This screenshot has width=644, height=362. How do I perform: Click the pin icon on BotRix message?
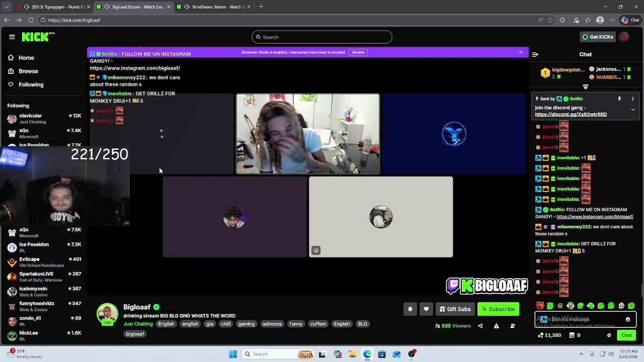tap(619, 99)
